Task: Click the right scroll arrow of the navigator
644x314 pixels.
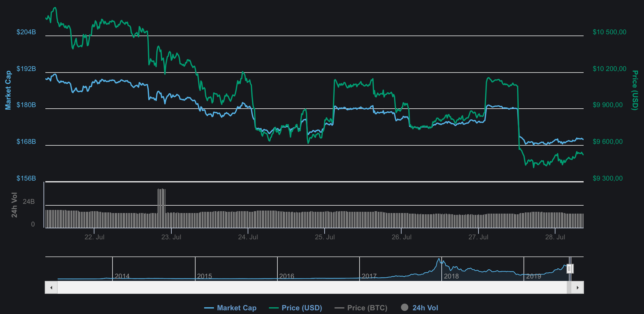Action: point(577,288)
